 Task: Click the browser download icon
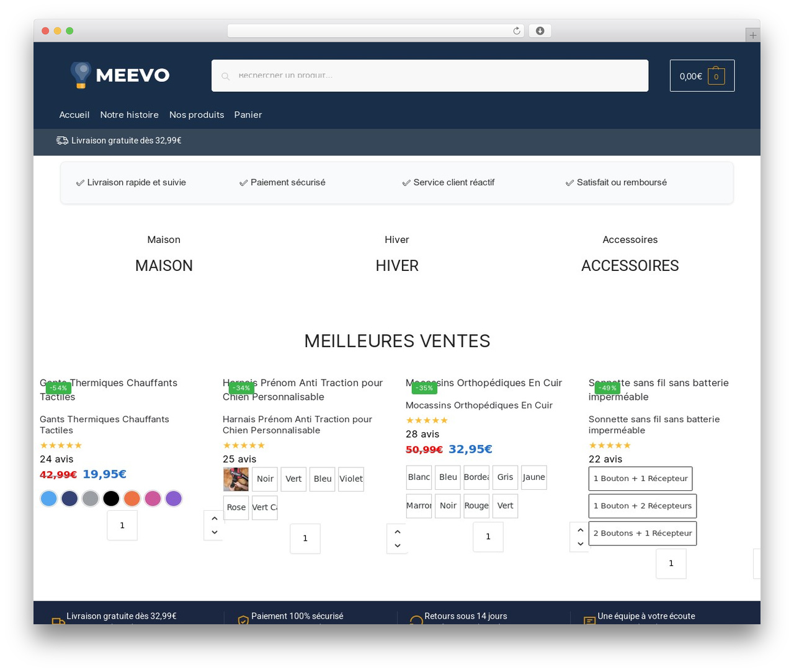click(x=540, y=31)
